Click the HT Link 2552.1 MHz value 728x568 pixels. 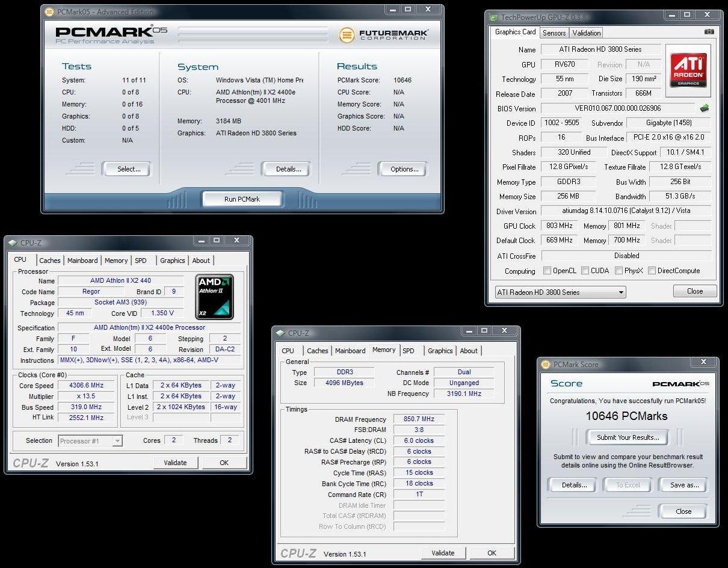[x=87, y=418]
